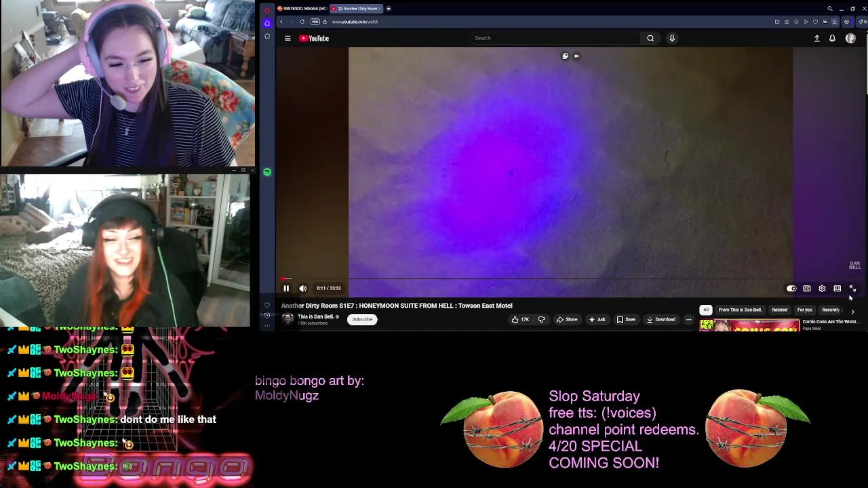This screenshot has width=868, height=488.
Task: Like the video with the 17K thumbs-up
Action: 520,319
